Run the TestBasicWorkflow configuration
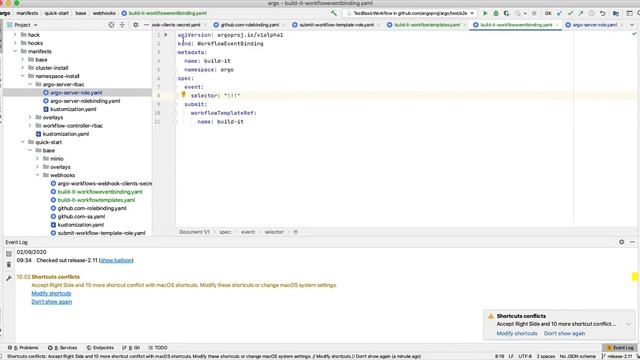This screenshot has height=360, width=640. [485, 13]
